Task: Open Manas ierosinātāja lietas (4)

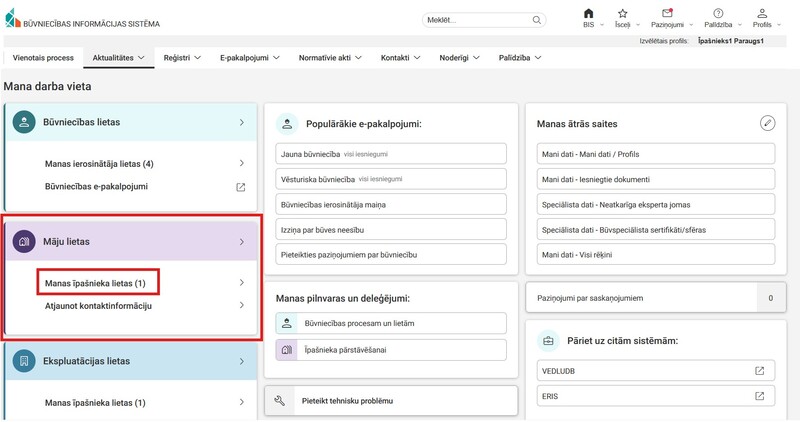Action: (x=99, y=164)
